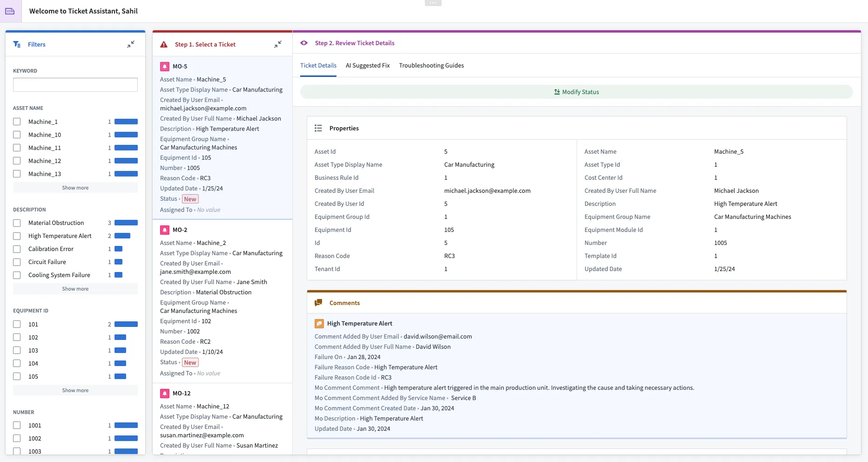Screen dimensions: 868x462
Task: Click the New status tag on MO-5
Action: 190,199
